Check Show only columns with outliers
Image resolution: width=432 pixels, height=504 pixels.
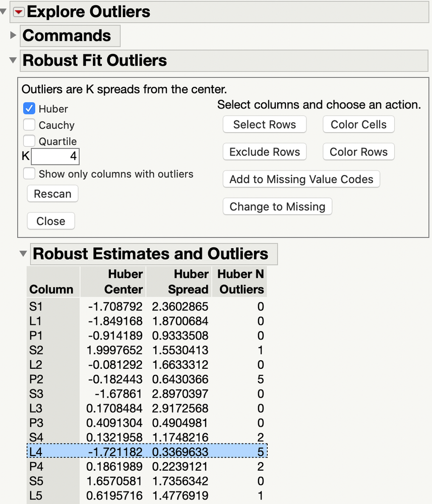[30, 174]
